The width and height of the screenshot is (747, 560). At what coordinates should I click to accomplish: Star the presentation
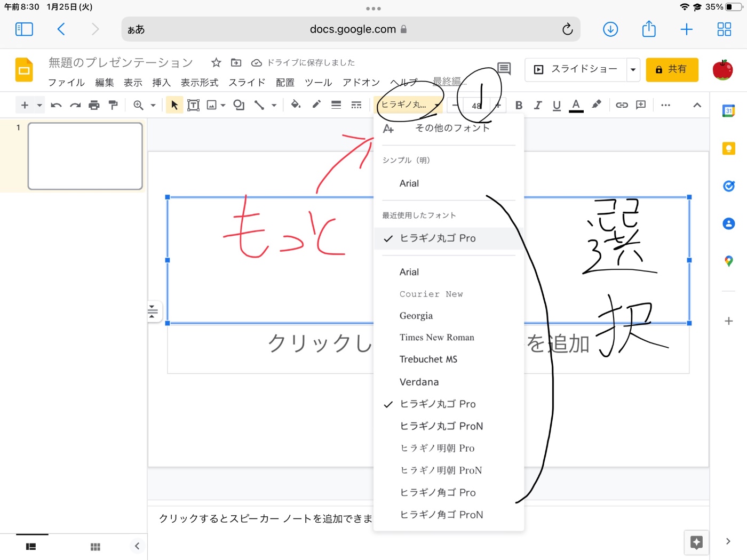[216, 63]
